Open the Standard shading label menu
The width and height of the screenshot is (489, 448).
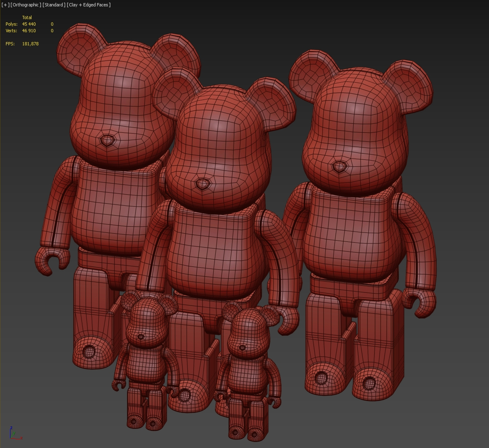(54, 5)
